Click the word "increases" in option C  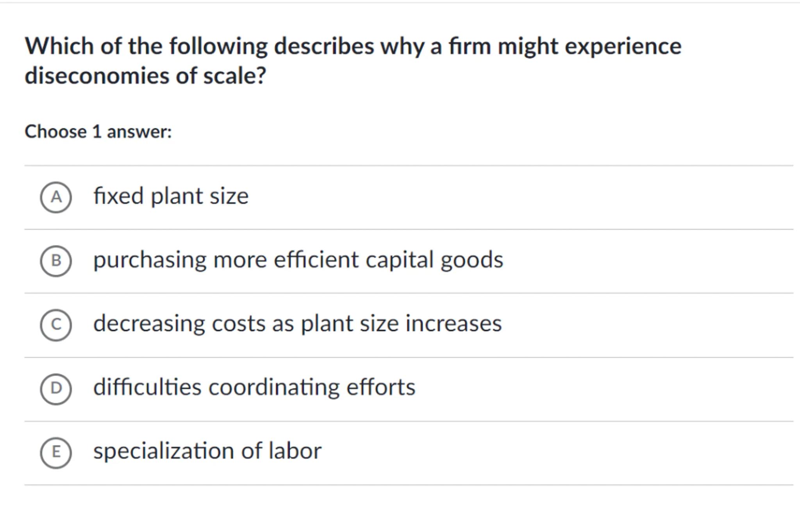pos(454,324)
